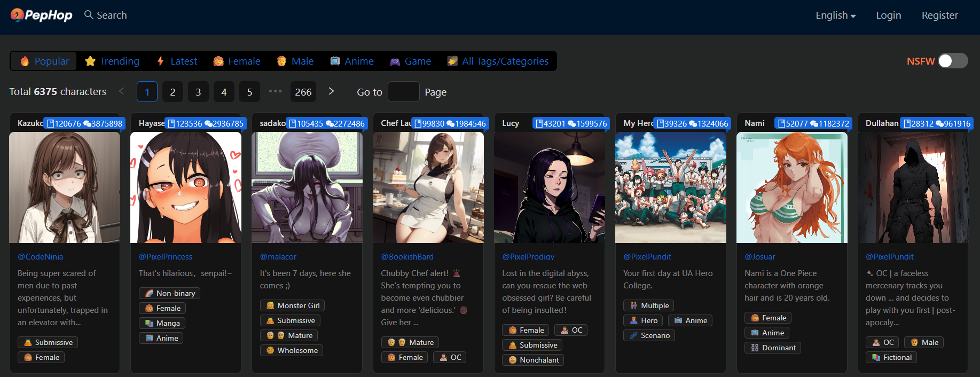Screen dimensions: 980x377
Task: Jump to page 4
Action: point(224,92)
